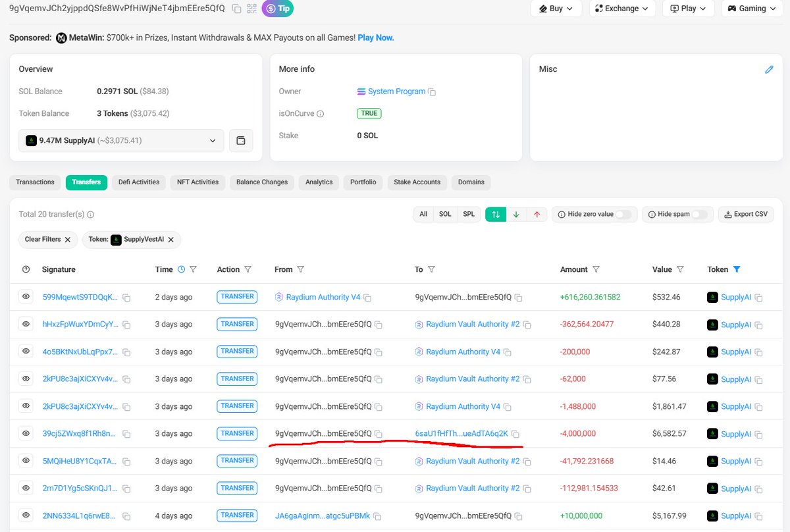
Task: Show the total transfers info tooltip
Action: tap(91, 215)
